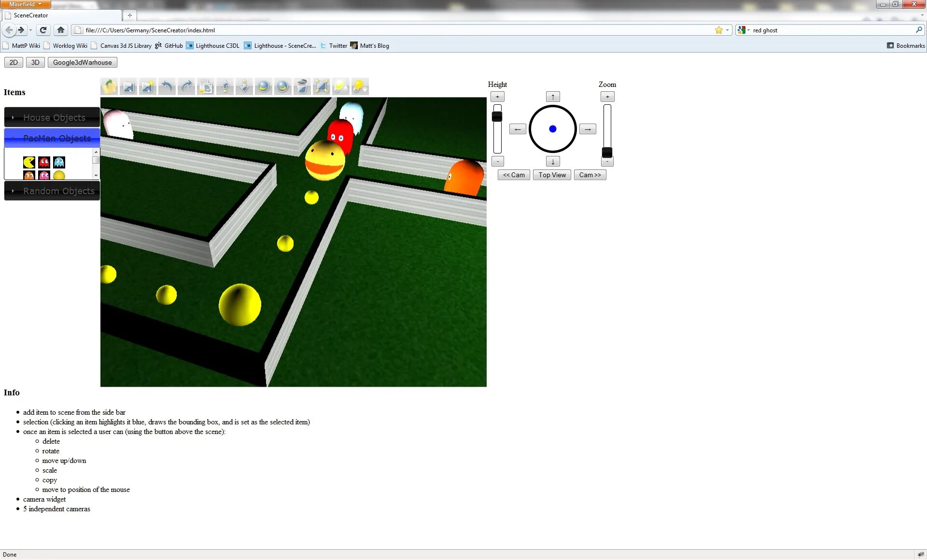Go forward in browser history
This screenshot has width=927, height=560.
pyautogui.click(x=21, y=30)
